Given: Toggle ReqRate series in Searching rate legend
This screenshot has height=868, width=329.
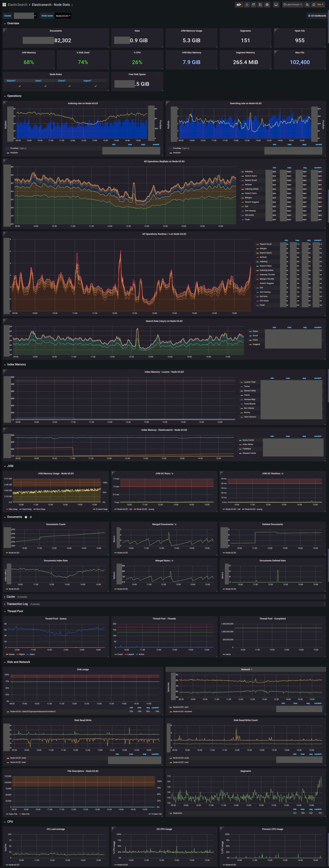Looking at the screenshot, I should pyautogui.click(x=177, y=153).
